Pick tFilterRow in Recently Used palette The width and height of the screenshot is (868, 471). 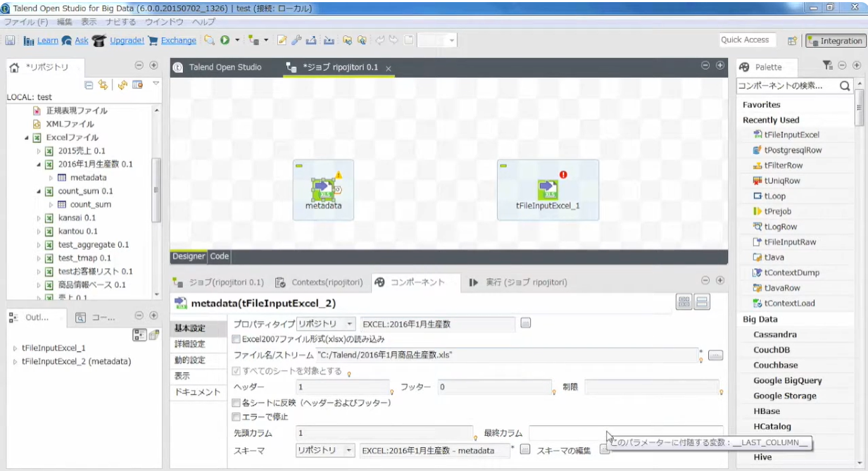tap(784, 165)
